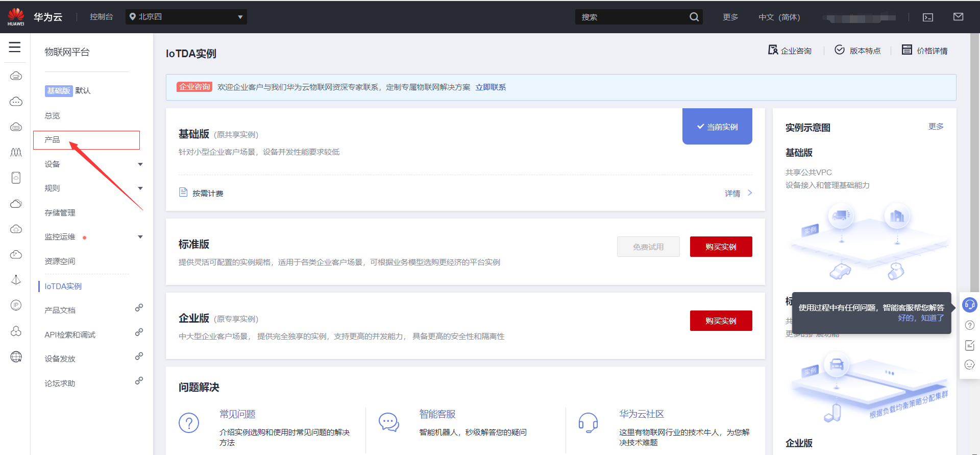Click 购买实例 button for 标准版

(721, 247)
